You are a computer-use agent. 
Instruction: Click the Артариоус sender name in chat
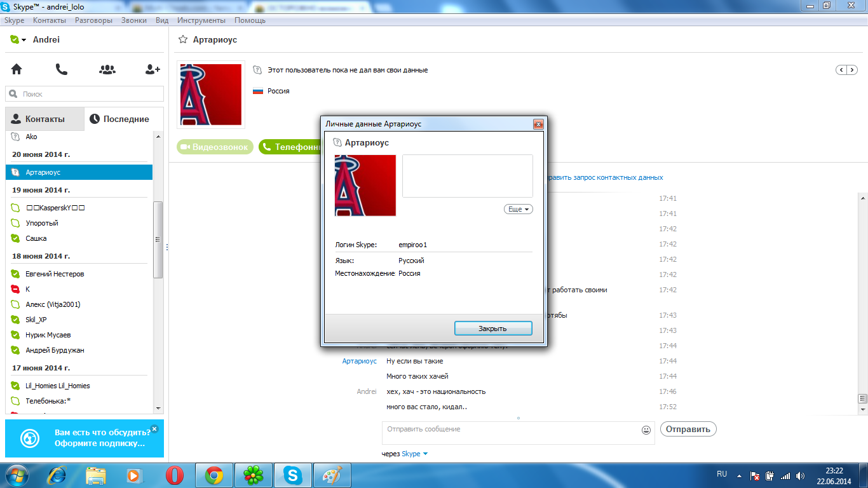coord(360,361)
